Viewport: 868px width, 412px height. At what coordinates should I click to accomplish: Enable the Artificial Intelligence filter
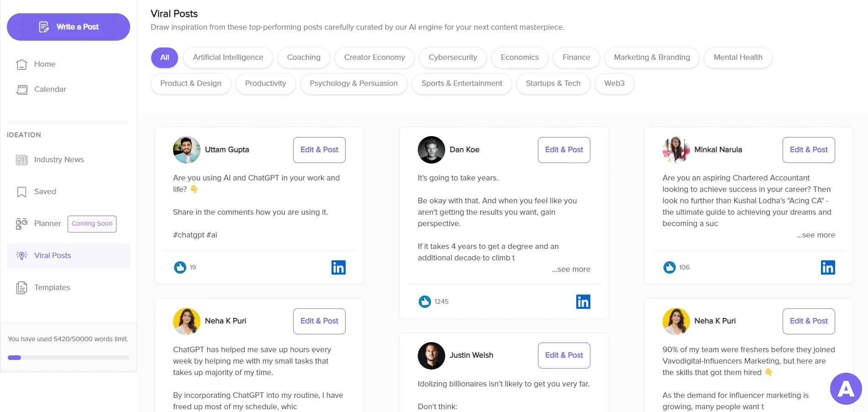point(228,58)
